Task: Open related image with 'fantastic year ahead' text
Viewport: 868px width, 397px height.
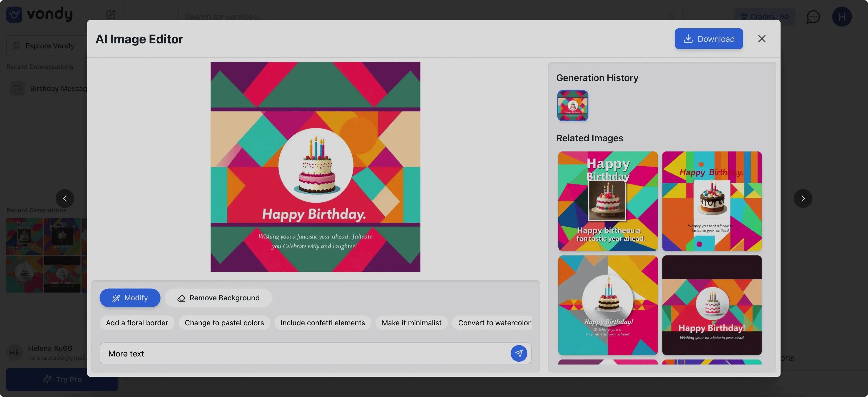Action: point(608,201)
